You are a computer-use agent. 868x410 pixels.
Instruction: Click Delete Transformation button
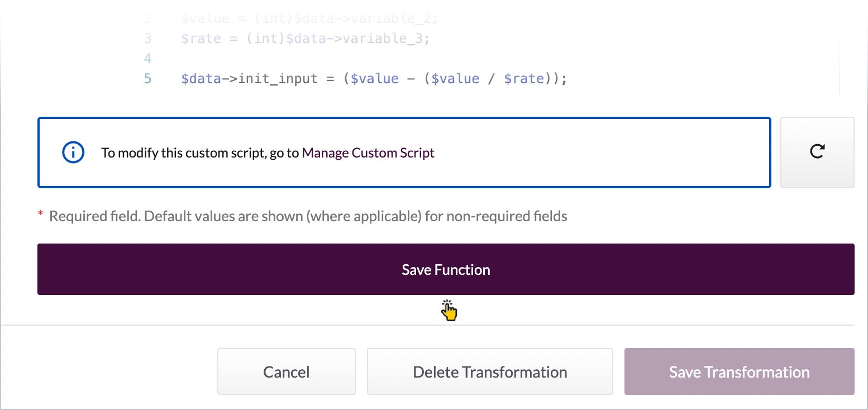489,372
